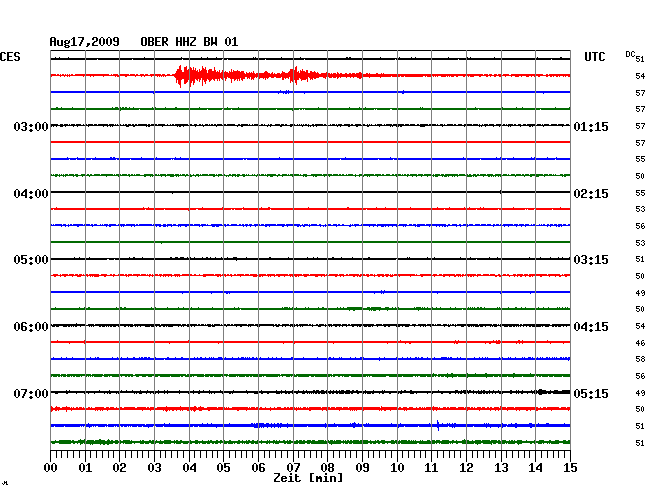Click the DC column header
Screen dimensions: 650x494
630,54
